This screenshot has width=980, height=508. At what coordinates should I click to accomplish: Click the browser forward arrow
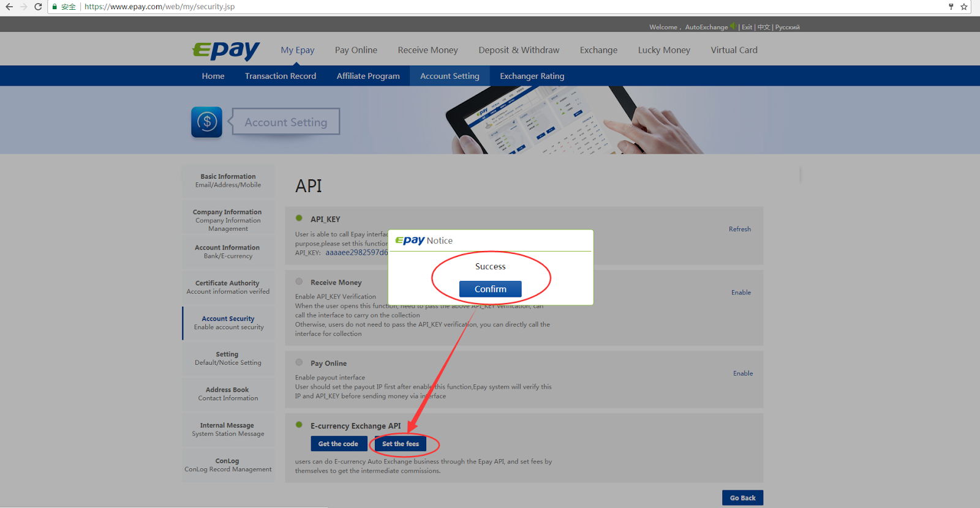(x=24, y=7)
